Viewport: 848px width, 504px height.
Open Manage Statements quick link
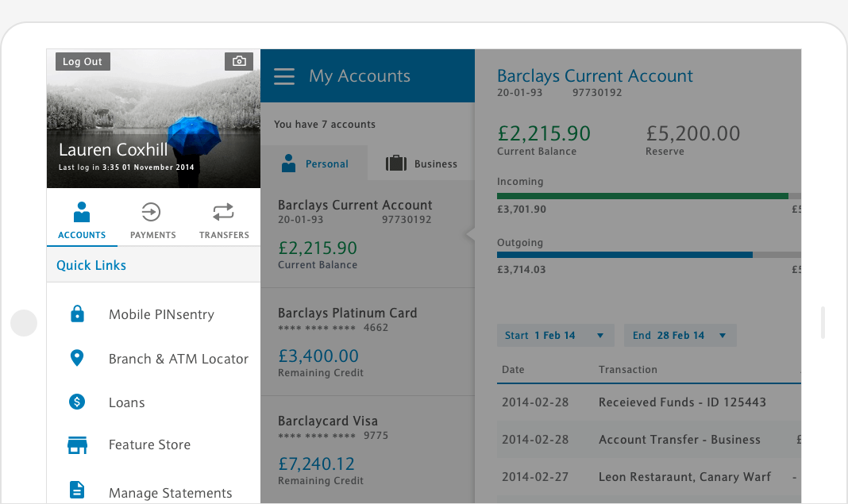(x=171, y=493)
